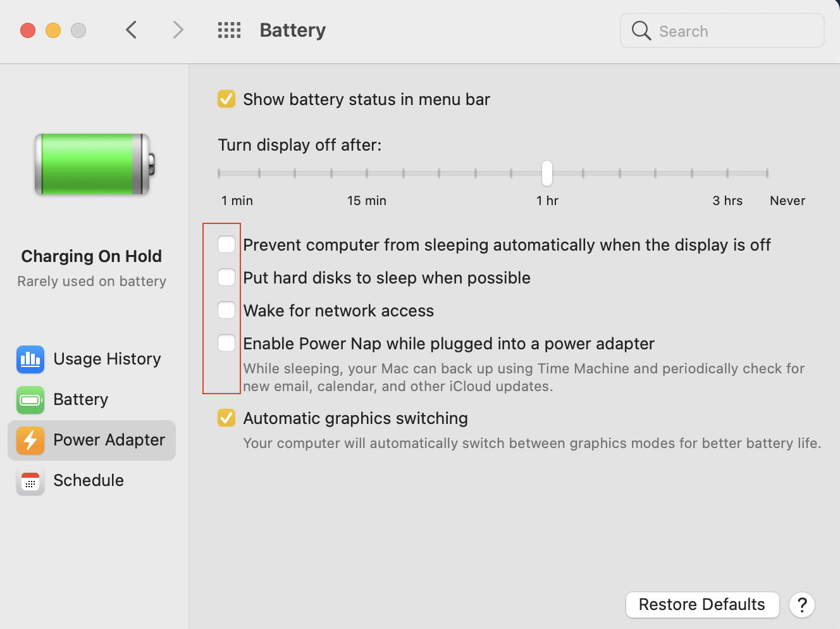Click the Usage History bar chart icon
This screenshot has height=629, width=840.
(30, 359)
